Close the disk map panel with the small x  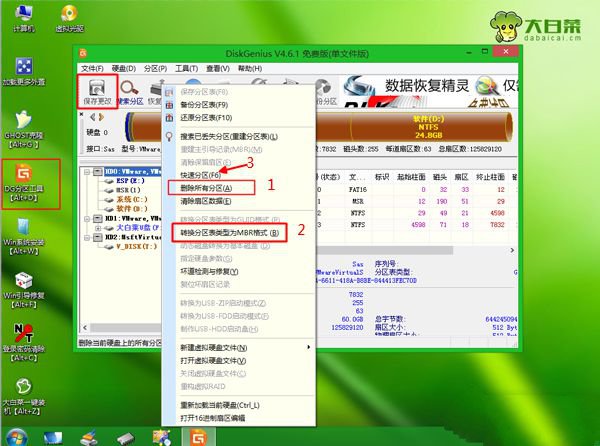82,114
